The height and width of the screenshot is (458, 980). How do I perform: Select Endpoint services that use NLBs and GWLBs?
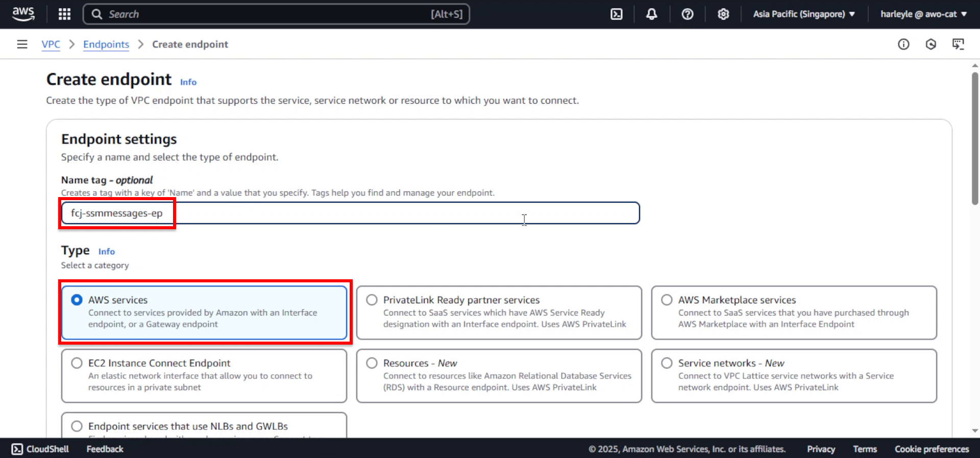(x=204, y=425)
